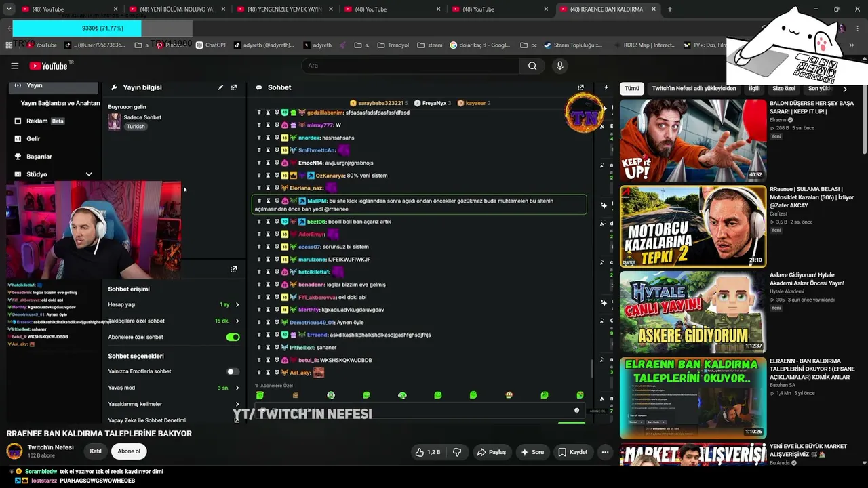
Task: Open the Trendyol bookmark folder
Action: click(x=393, y=45)
